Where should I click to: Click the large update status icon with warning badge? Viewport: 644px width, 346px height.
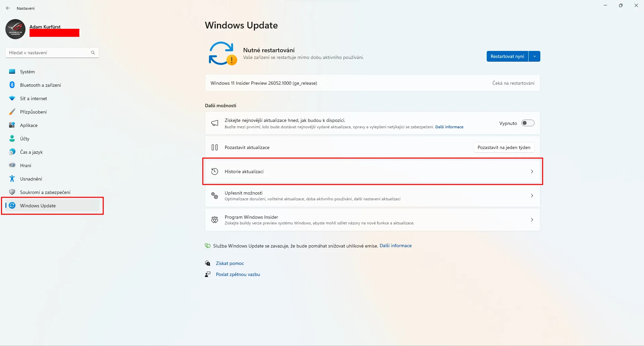223,53
